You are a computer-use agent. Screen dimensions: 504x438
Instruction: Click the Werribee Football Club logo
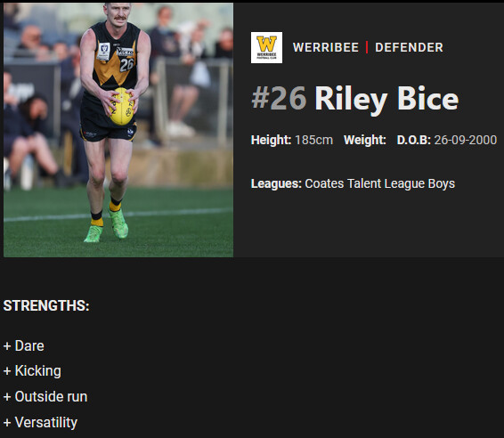tap(266, 47)
